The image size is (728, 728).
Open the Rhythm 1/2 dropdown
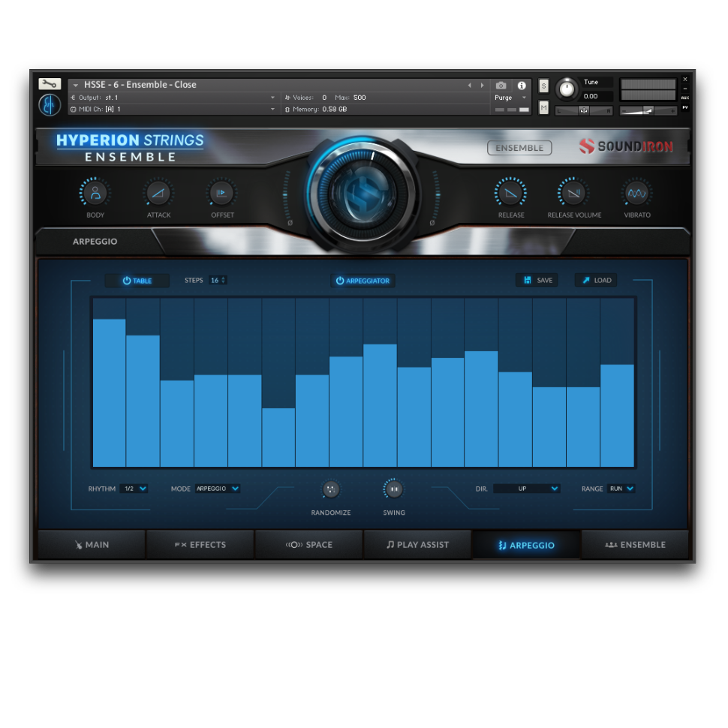[x=134, y=489]
